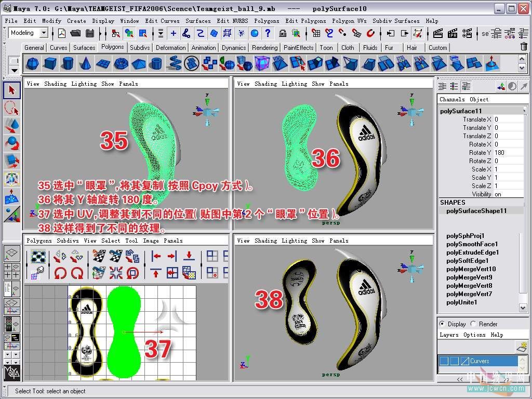Toggle second display-type box of Curvers layer

(x=454, y=361)
